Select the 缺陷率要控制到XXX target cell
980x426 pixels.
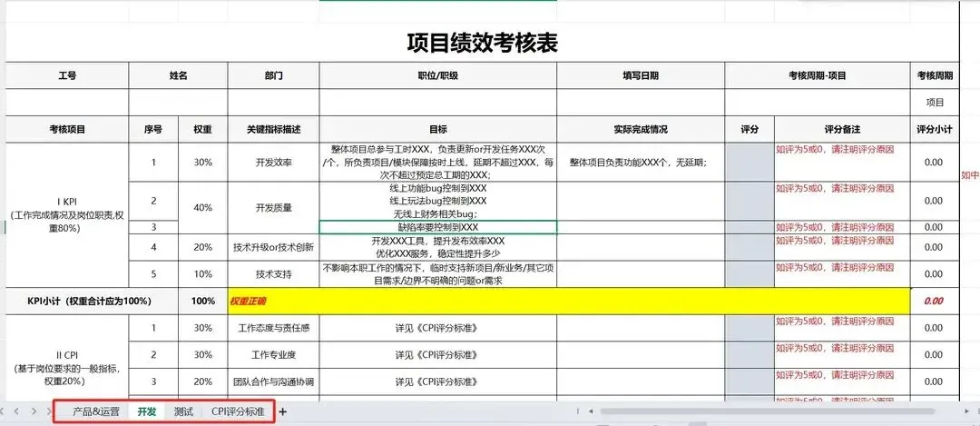click(x=438, y=227)
